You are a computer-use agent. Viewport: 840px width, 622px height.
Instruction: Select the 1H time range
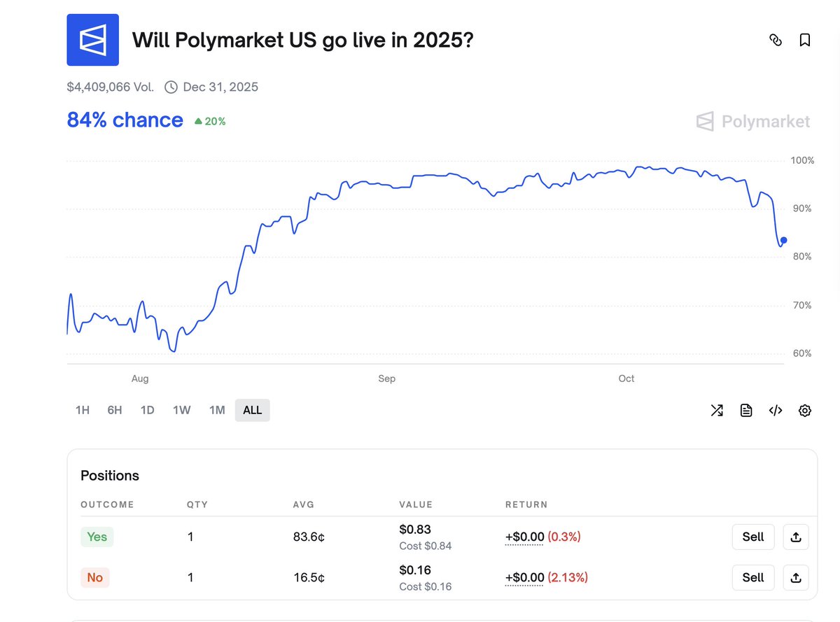point(83,411)
